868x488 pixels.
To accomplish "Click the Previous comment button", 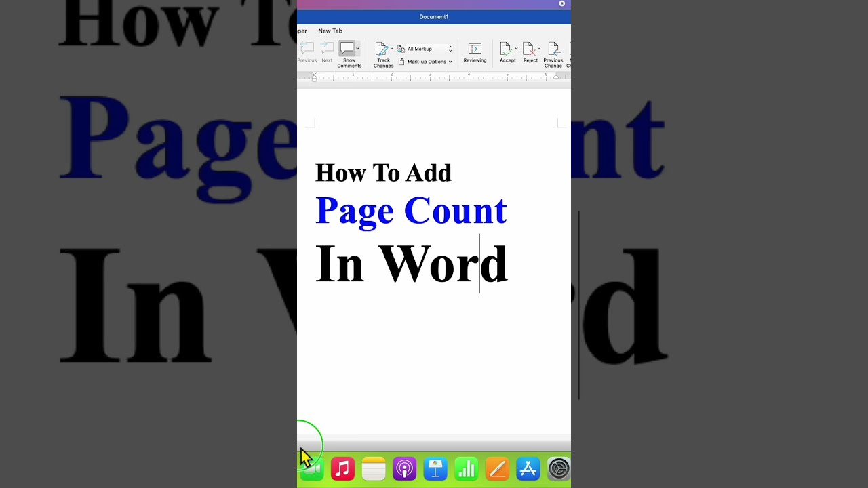I will [307, 53].
